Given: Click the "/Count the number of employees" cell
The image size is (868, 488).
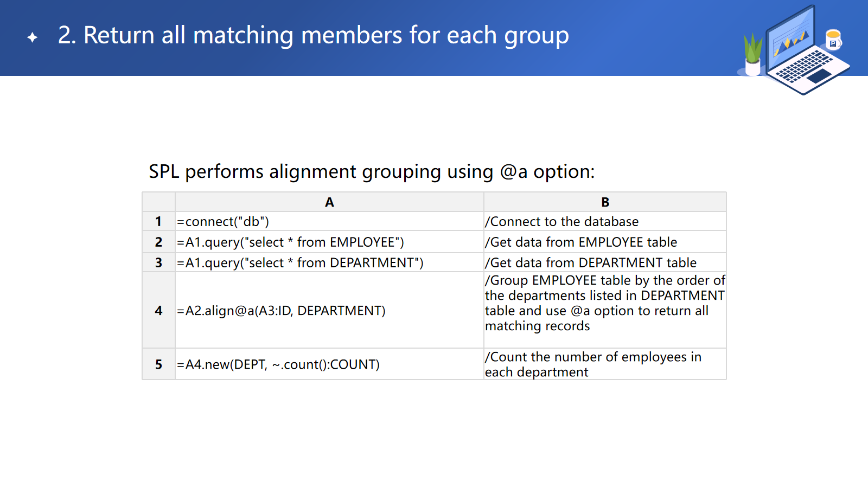Looking at the screenshot, I should click(593, 364).
